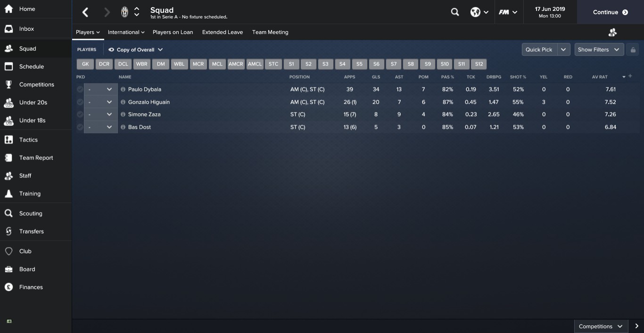Open Simone Zaza's picked position dropdown
644x333 pixels.
tap(101, 114)
